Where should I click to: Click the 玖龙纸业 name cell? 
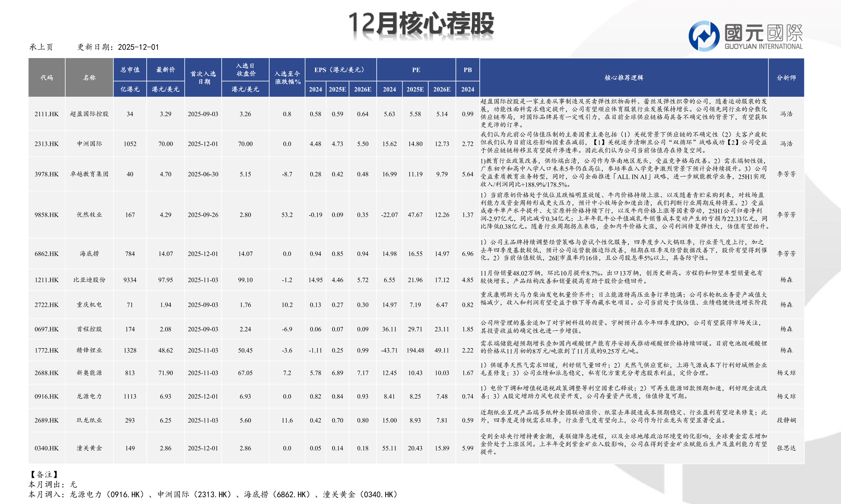tap(89, 421)
